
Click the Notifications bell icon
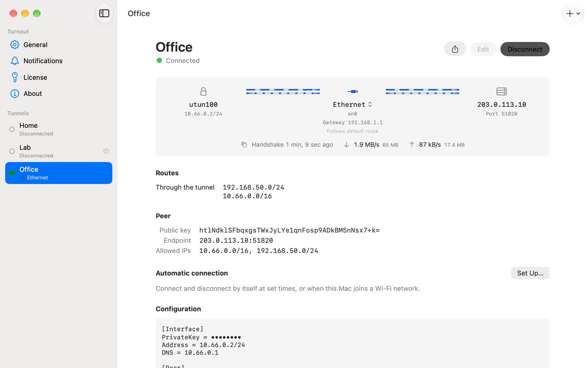tap(15, 61)
